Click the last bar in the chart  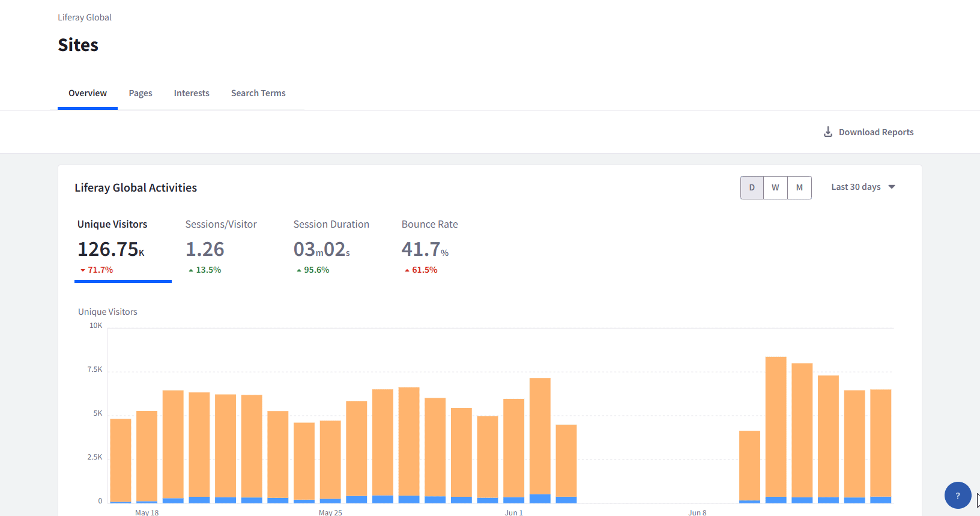tap(881, 446)
